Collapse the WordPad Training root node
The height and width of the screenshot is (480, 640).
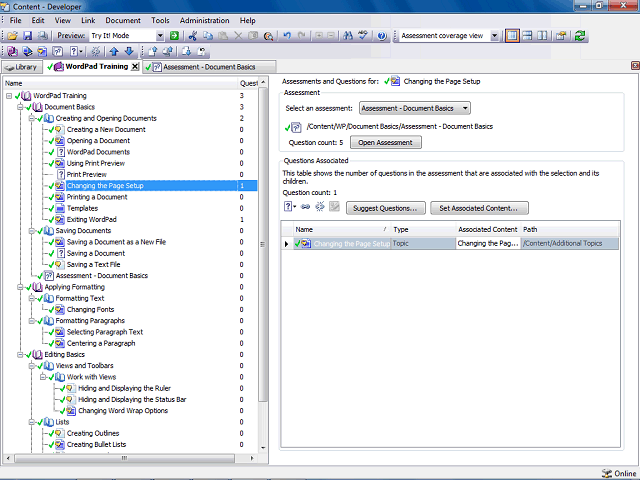(x=9, y=96)
